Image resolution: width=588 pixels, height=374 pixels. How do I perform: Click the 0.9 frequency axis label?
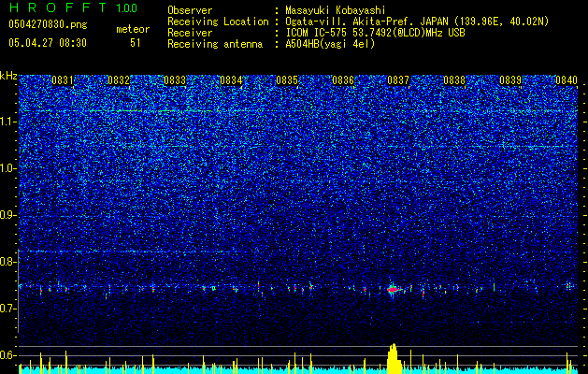coord(7,215)
